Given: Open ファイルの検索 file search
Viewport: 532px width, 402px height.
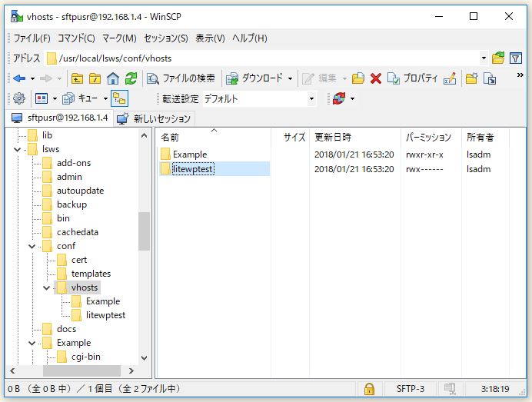Looking at the screenshot, I should pyautogui.click(x=181, y=78).
